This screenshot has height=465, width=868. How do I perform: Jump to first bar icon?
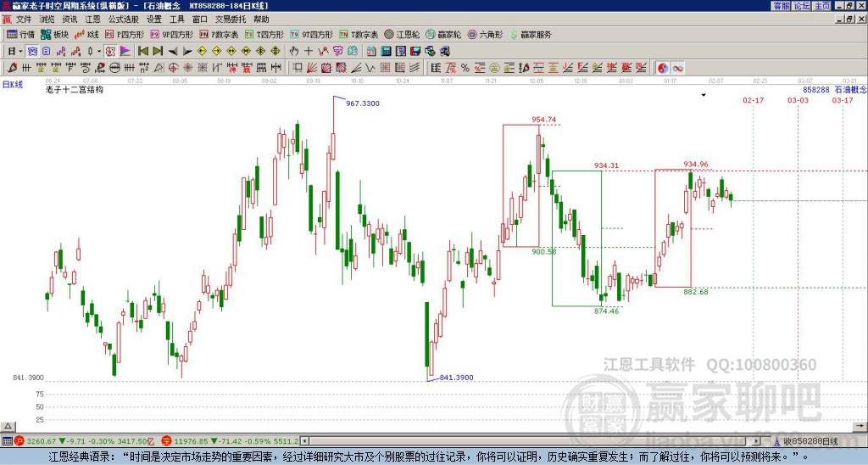(x=142, y=52)
